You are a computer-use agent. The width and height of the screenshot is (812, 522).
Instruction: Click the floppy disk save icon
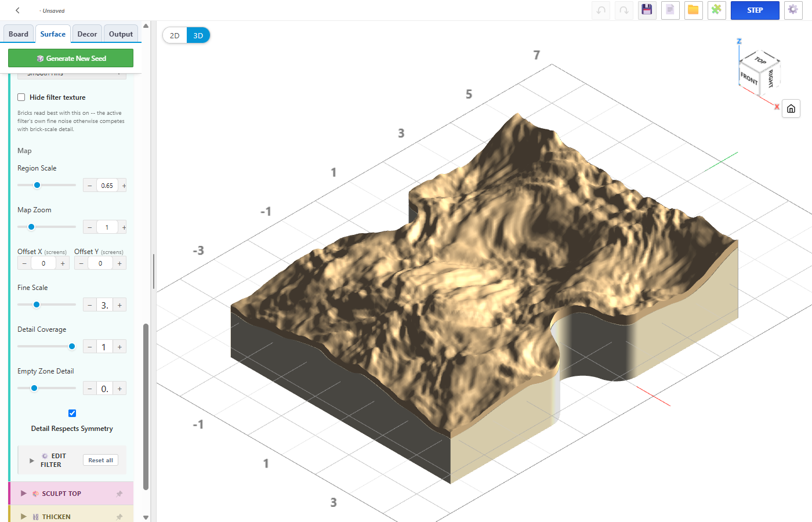coord(647,10)
